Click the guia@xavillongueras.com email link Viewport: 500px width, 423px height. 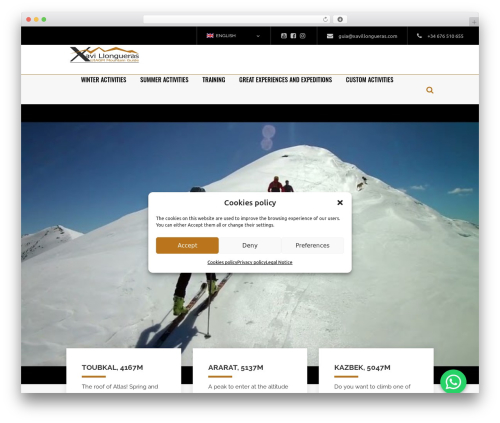pos(368,36)
